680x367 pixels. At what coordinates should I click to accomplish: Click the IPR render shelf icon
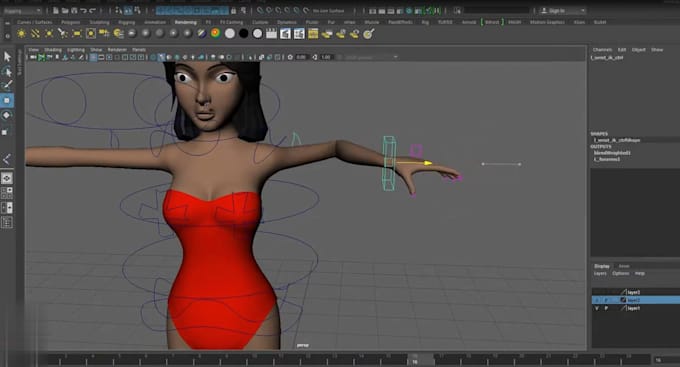[299, 33]
